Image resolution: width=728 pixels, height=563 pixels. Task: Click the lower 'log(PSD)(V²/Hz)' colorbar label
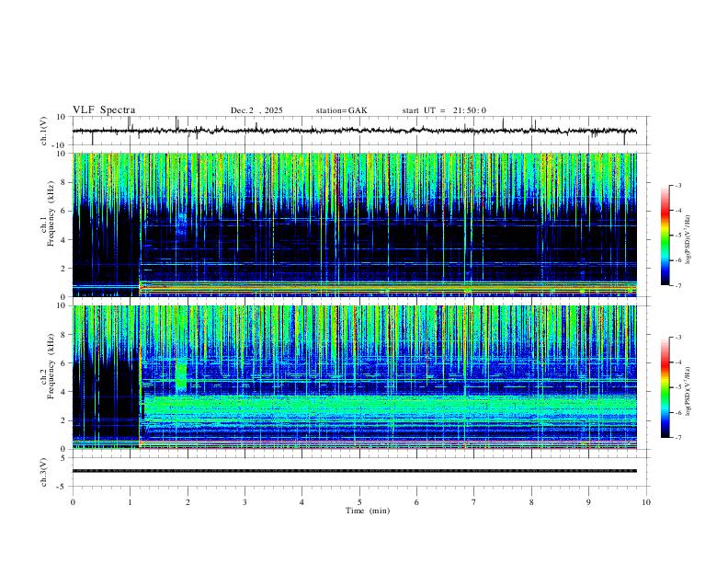(688, 391)
